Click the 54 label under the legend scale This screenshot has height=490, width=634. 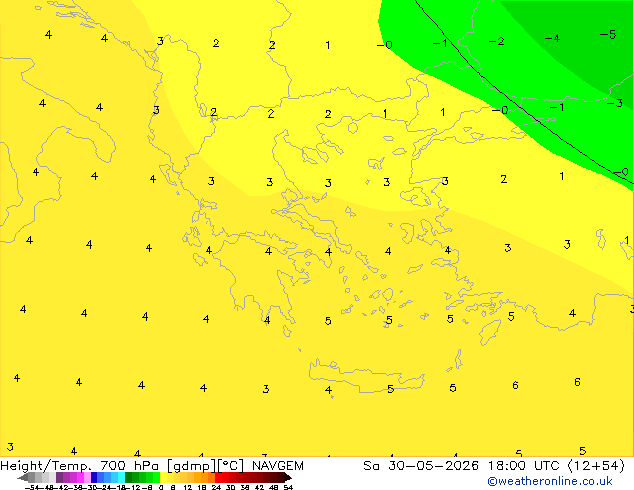(x=288, y=487)
